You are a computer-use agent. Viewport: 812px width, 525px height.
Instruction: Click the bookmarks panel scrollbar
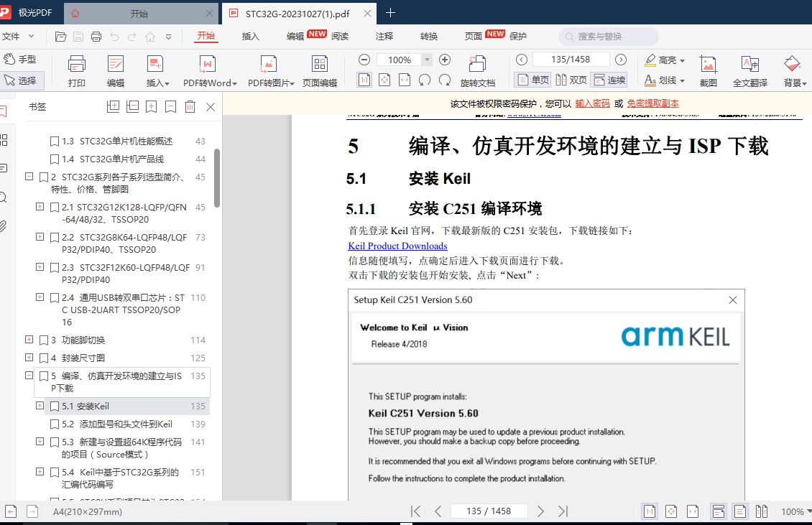(217, 178)
